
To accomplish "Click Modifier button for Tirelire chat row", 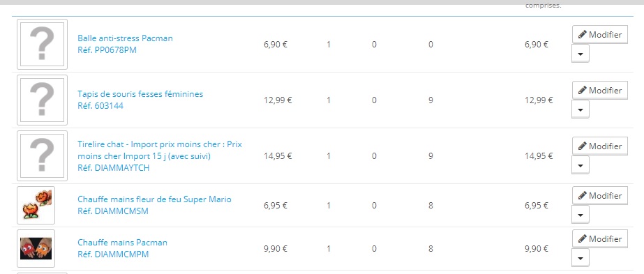I will click(x=599, y=146).
